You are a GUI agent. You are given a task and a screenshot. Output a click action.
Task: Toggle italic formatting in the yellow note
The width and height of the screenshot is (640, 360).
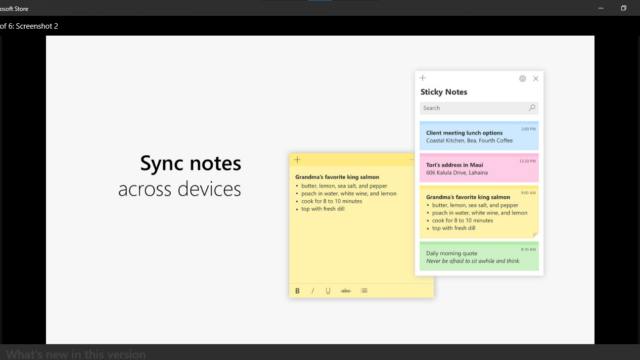coord(313,291)
